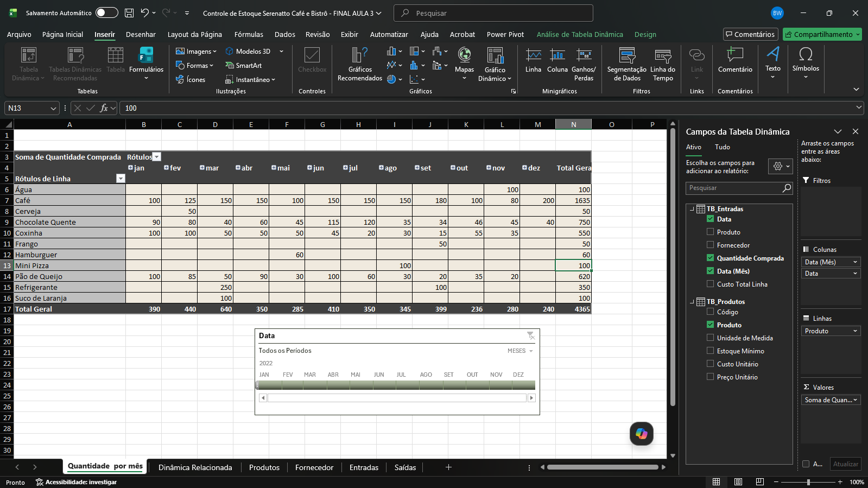This screenshot has height=488, width=868.
Task: Open the Mapas chart tool
Action: (464, 64)
